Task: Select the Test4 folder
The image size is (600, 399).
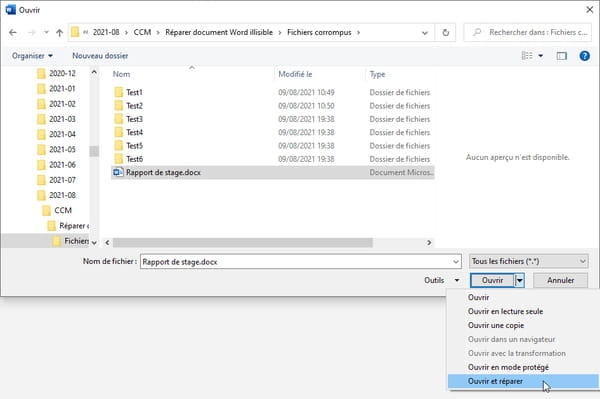Action: (x=272, y=132)
